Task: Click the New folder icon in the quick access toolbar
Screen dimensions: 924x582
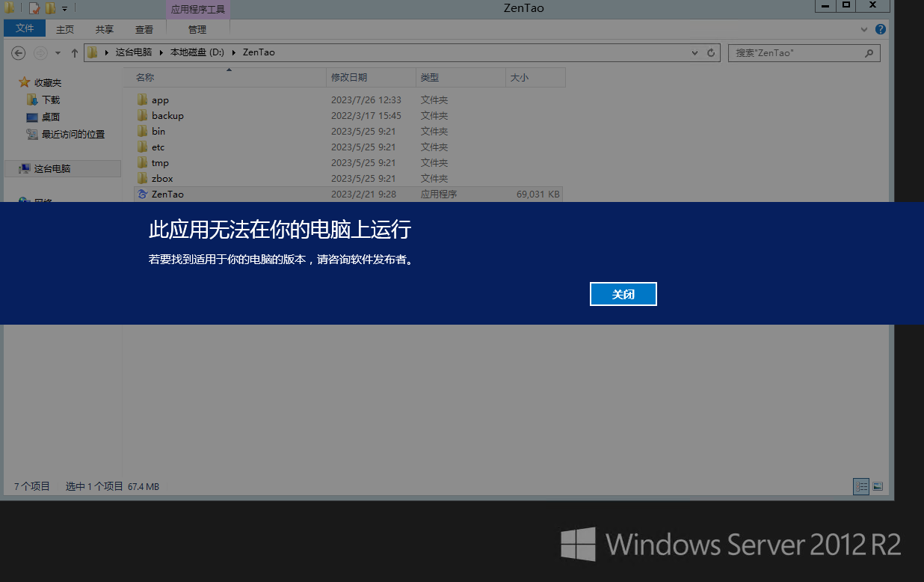Action: [50, 8]
